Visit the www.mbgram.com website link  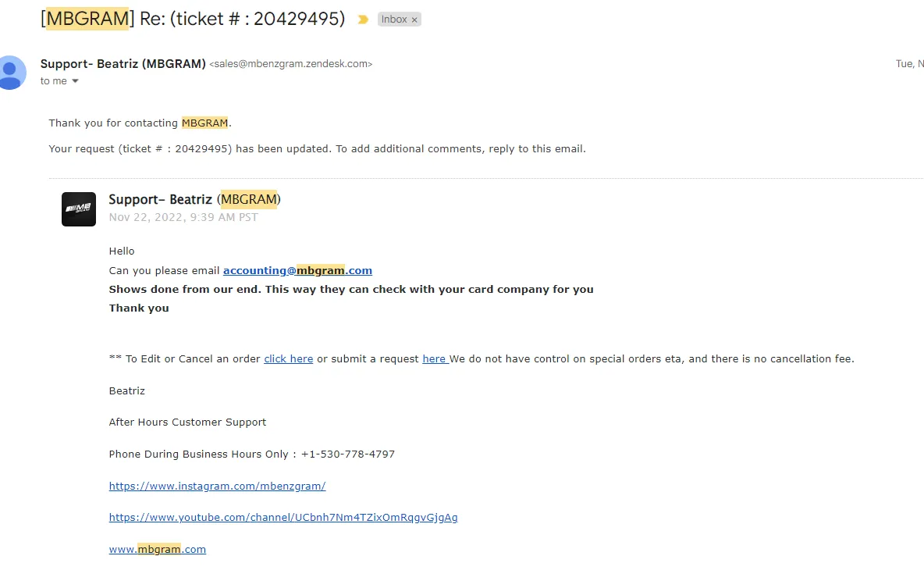pos(158,549)
